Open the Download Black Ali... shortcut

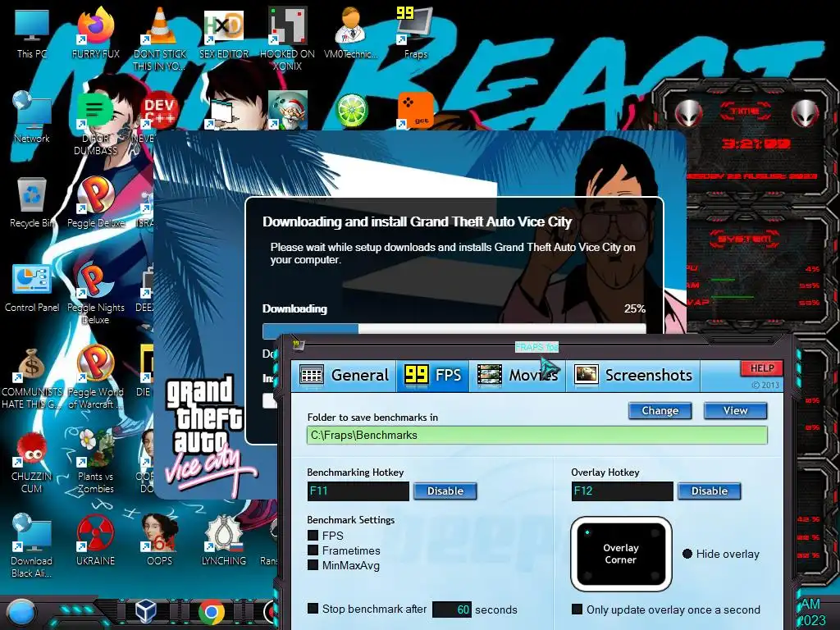point(32,546)
